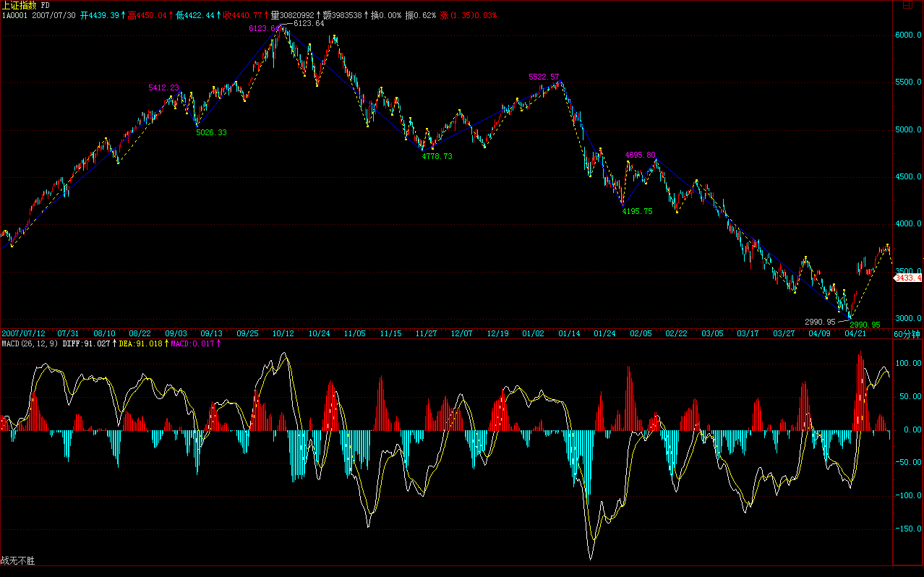
Task: Click the 10/12 date on time axis
Action: tap(283, 333)
